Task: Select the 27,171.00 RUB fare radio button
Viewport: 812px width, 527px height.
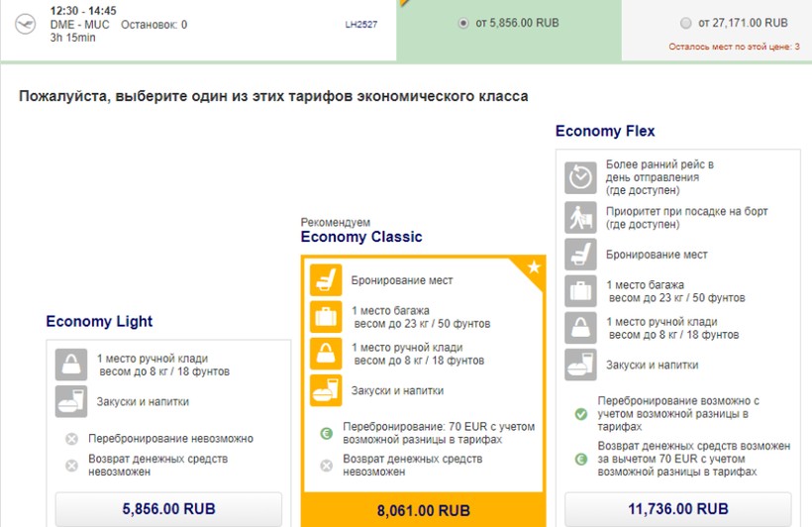Action: [686, 23]
